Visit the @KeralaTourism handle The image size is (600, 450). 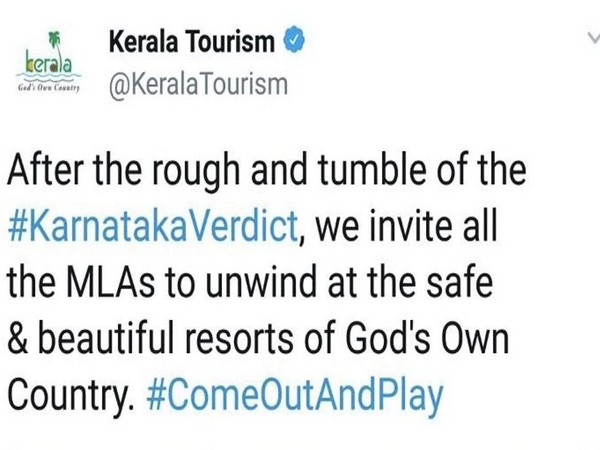(196, 84)
